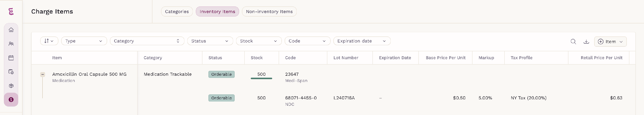
Task: Open the sort order dropdown
Action: [x=49, y=41]
